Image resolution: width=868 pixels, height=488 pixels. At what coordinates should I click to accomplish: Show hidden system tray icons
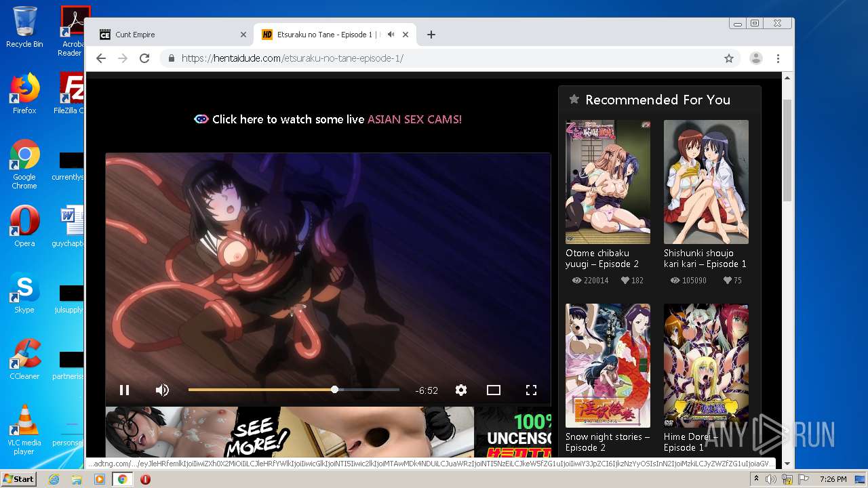(x=757, y=479)
